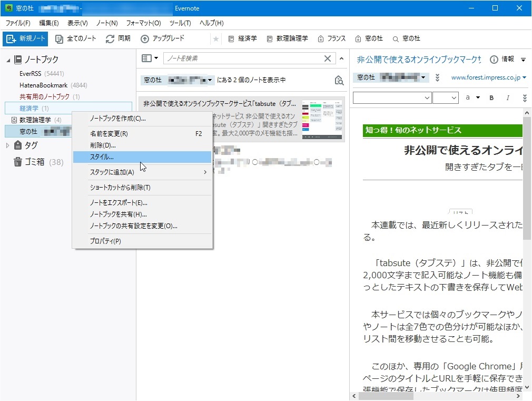This screenshot has width=532, height=401.
Task: Click the star shortcuts icon in toolbar
Action: click(x=216, y=38)
